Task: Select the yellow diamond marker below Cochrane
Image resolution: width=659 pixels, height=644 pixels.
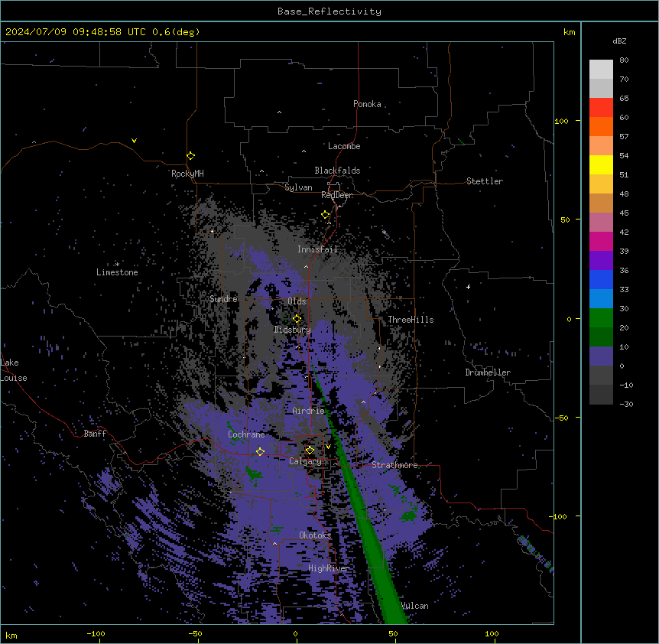Action: click(260, 451)
